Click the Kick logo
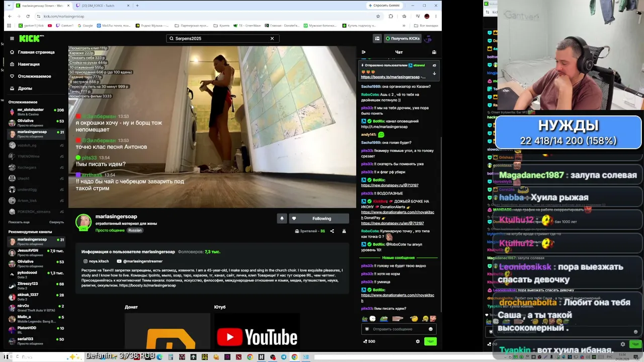The width and height of the screenshot is (644, 362). tap(31, 38)
